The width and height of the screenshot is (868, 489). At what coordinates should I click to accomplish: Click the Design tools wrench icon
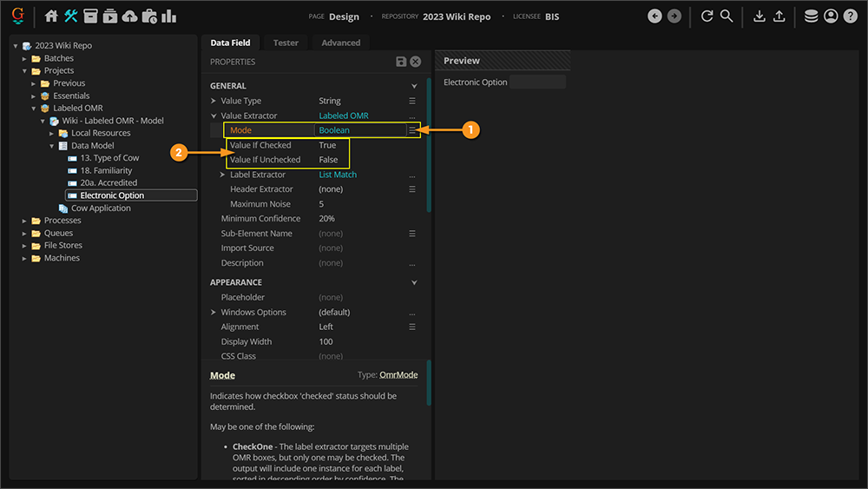tap(71, 16)
